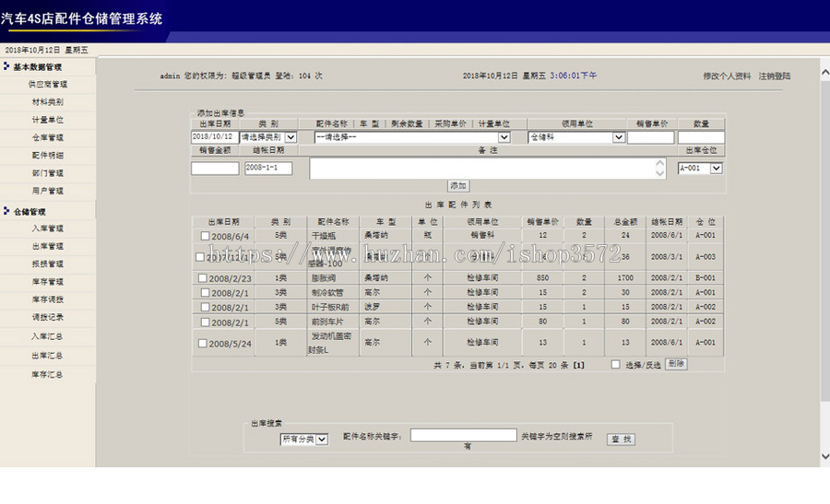The image size is (830, 504).
Task: Go to 库存调拨 page
Action: click(x=48, y=299)
